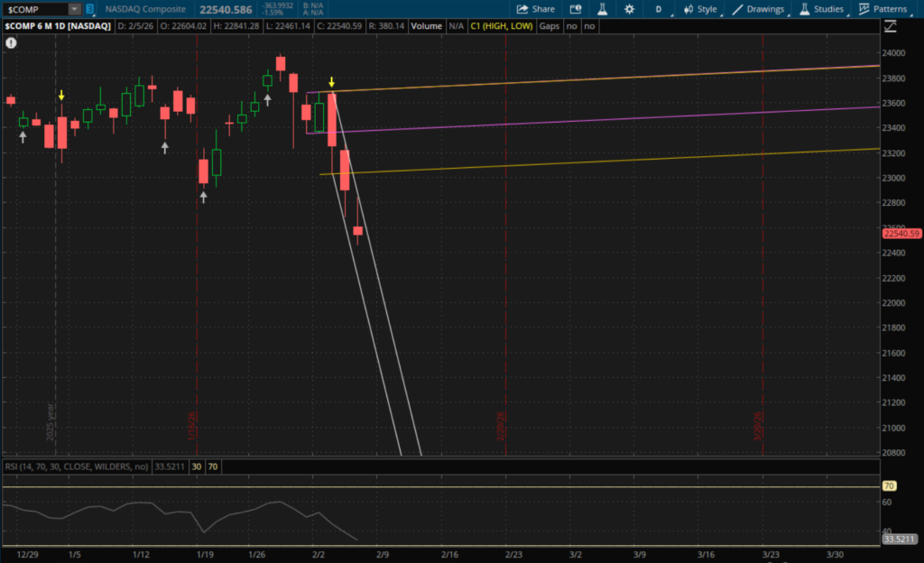Click the Share button in the toolbar
The width and height of the screenshot is (924, 563).
(535, 9)
